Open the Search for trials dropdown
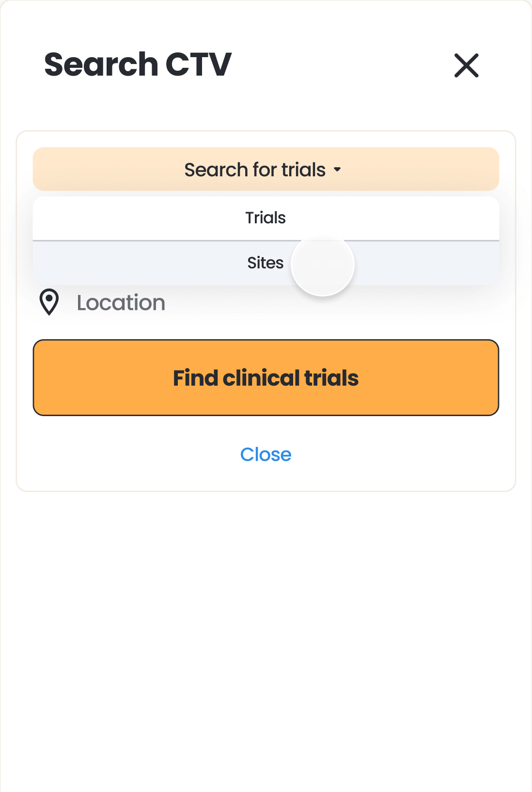 [x=266, y=170]
